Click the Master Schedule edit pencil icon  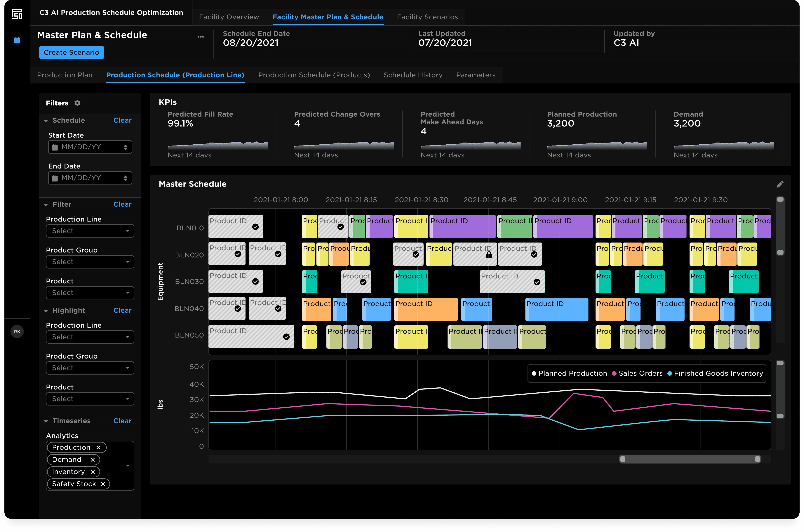coord(780,184)
